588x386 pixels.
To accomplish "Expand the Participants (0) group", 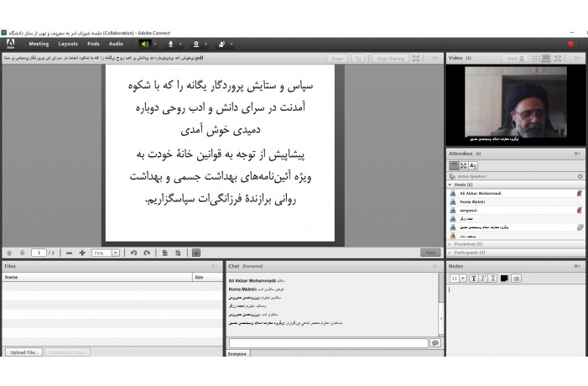I will coord(450,253).
